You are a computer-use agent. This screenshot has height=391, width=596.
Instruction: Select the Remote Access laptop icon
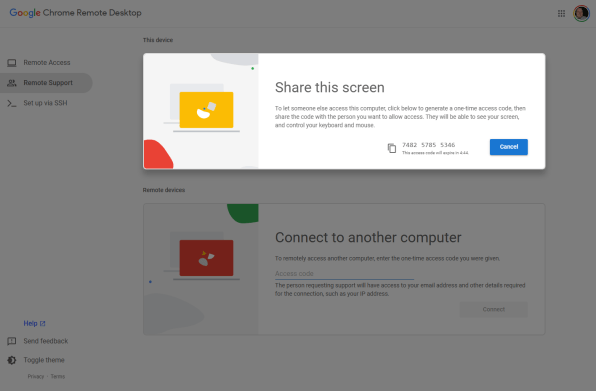[x=12, y=63]
